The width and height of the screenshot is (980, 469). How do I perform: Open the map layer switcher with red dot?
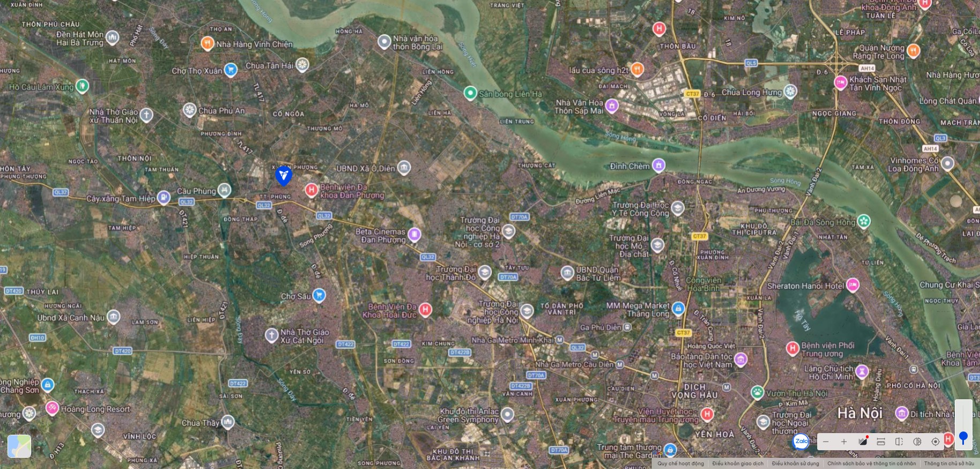(x=863, y=441)
